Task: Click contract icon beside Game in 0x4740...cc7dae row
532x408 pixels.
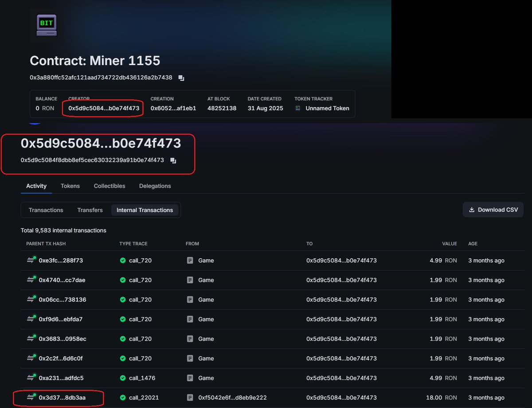Action: [x=190, y=280]
